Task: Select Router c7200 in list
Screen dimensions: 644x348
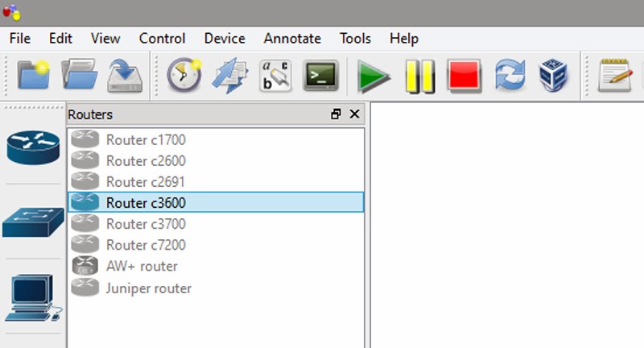Action: pyautogui.click(x=216, y=245)
